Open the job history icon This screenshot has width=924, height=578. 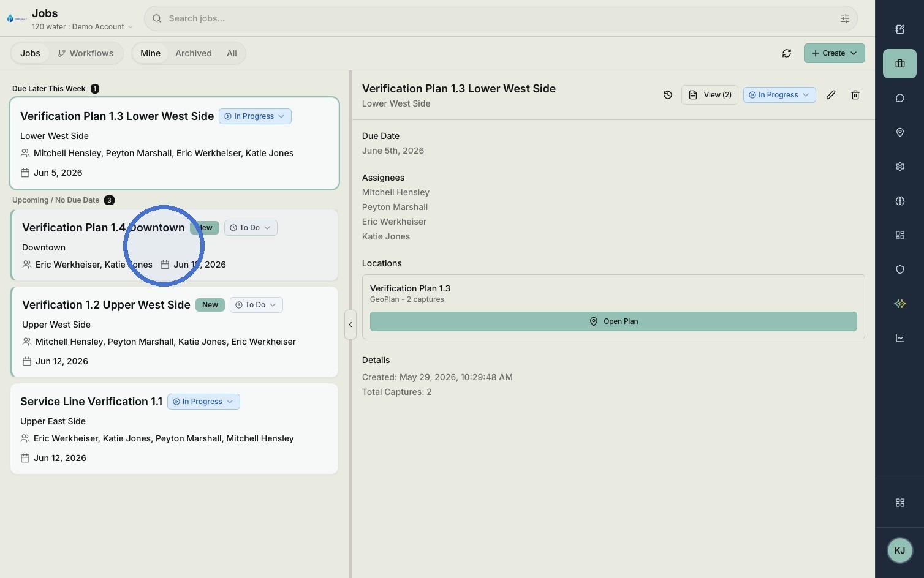pos(668,95)
